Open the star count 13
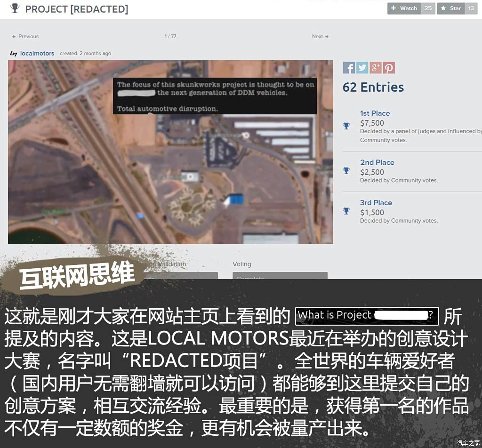This screenshot has width=482, height=448. click(471, 8)
